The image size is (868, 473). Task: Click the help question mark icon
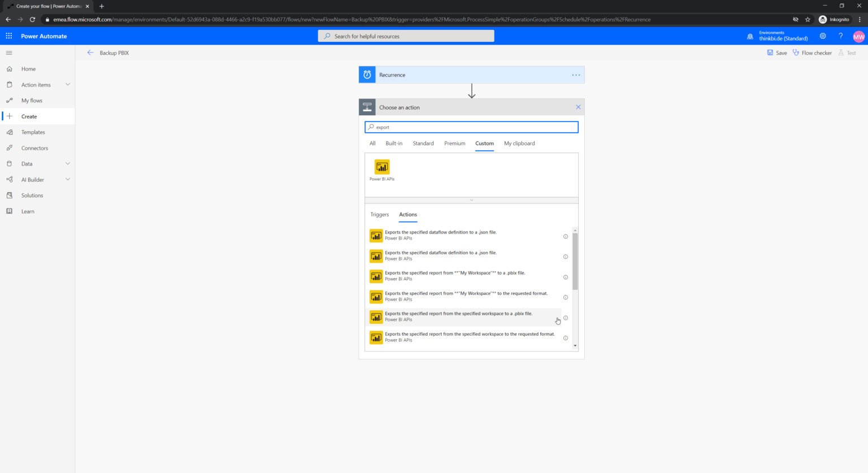[840, 36]
